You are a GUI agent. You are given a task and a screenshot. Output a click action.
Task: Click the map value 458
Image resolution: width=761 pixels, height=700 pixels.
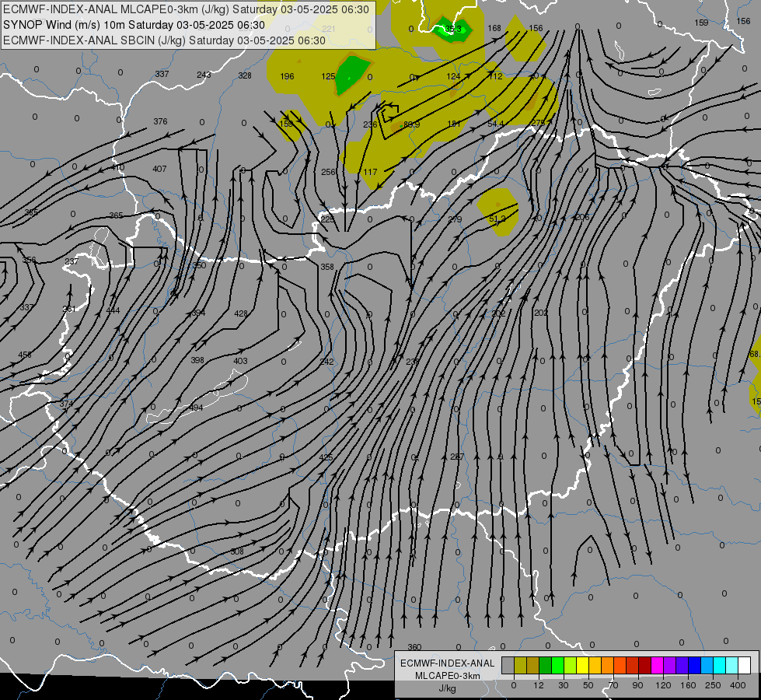[25, 355]
